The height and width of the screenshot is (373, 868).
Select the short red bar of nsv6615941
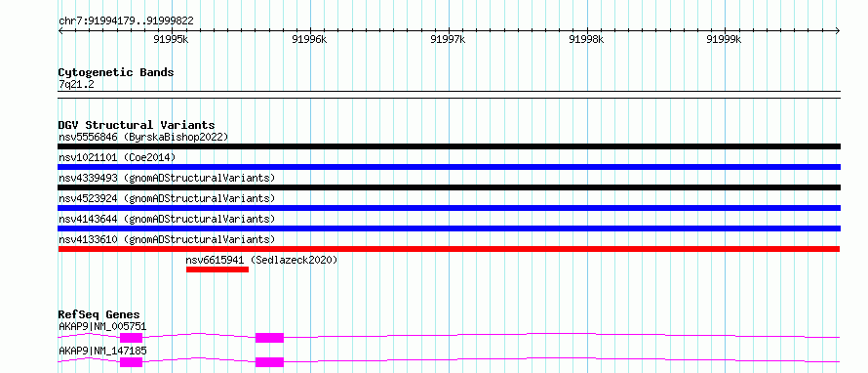tap(217, 269)
